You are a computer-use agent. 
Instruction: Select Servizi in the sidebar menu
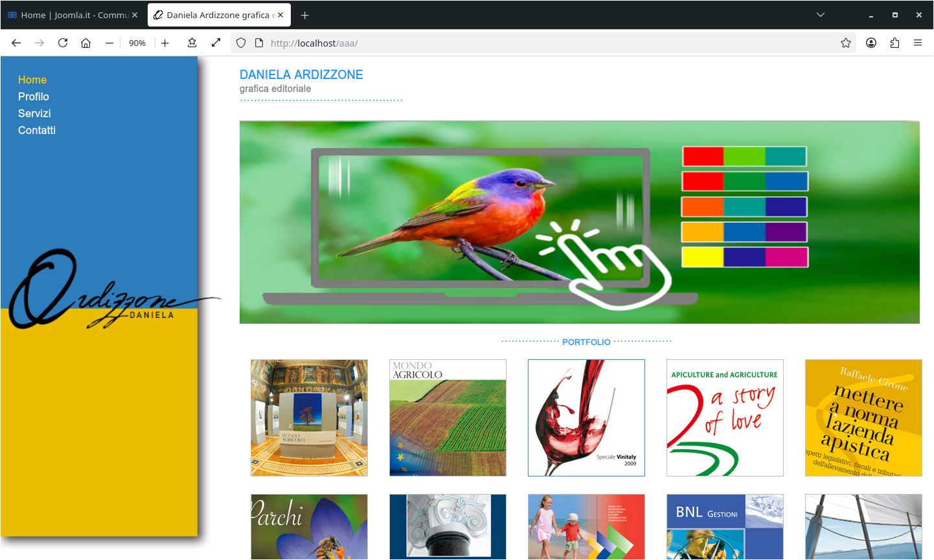[34, 113]
